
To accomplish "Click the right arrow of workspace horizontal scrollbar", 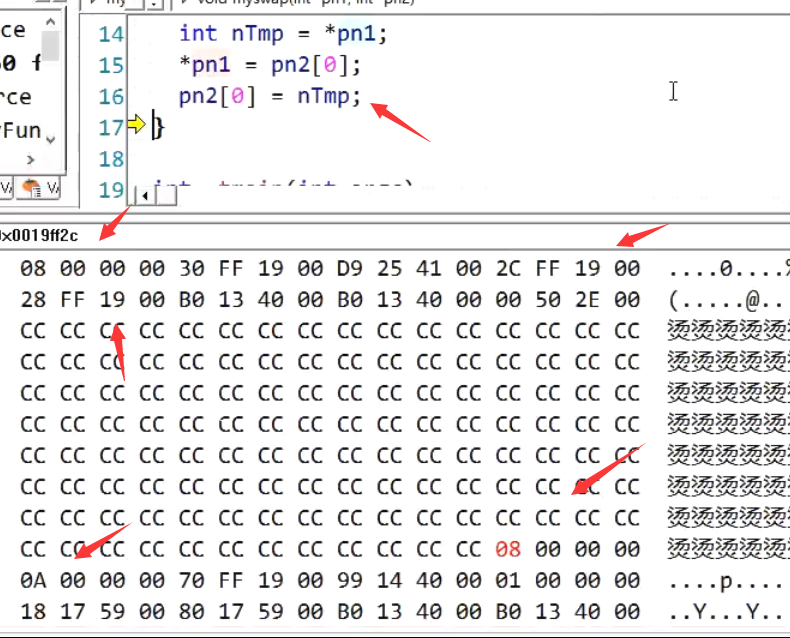I will pos(31,160).
